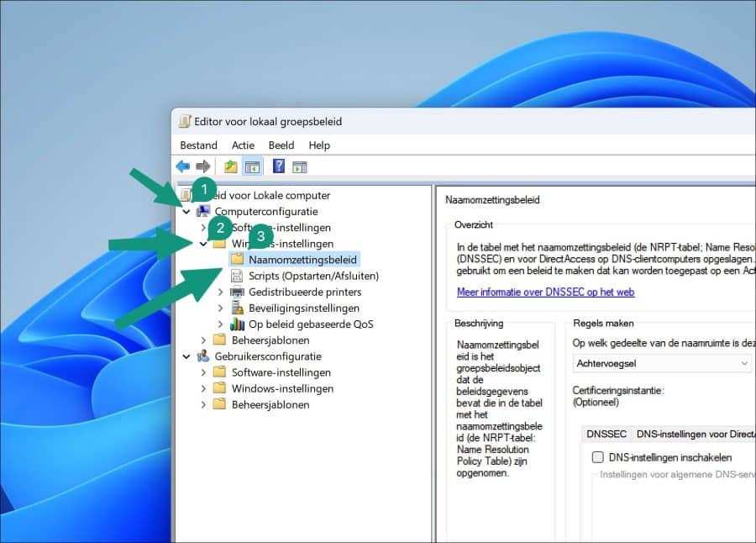Select the Naamomzettingsbeleid tree item
Image resolution: width=756 pixels, height=543 pixels.
click(x=302, y=260)
